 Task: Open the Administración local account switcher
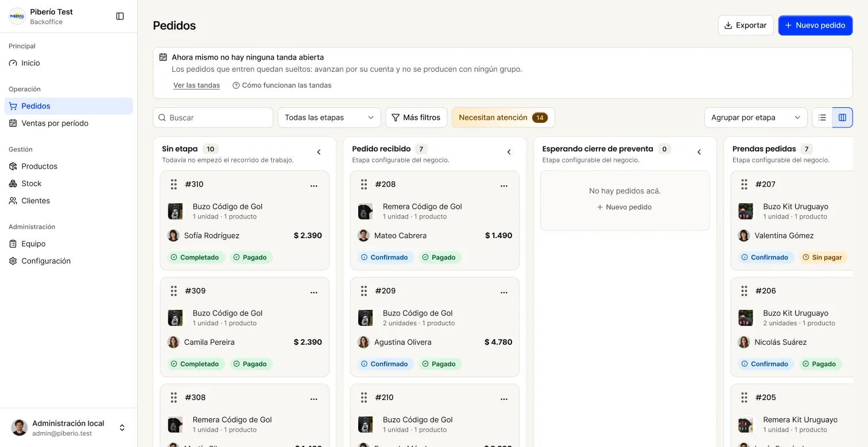click(69, 427)
